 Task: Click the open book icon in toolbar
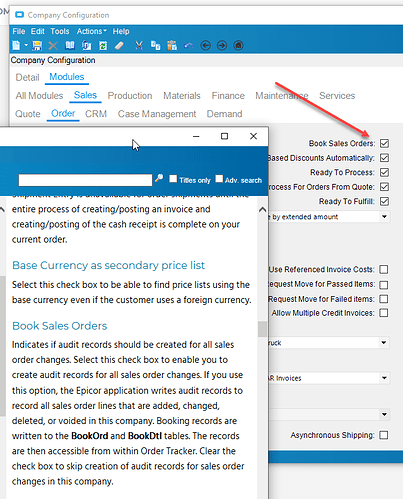point(70,45)
